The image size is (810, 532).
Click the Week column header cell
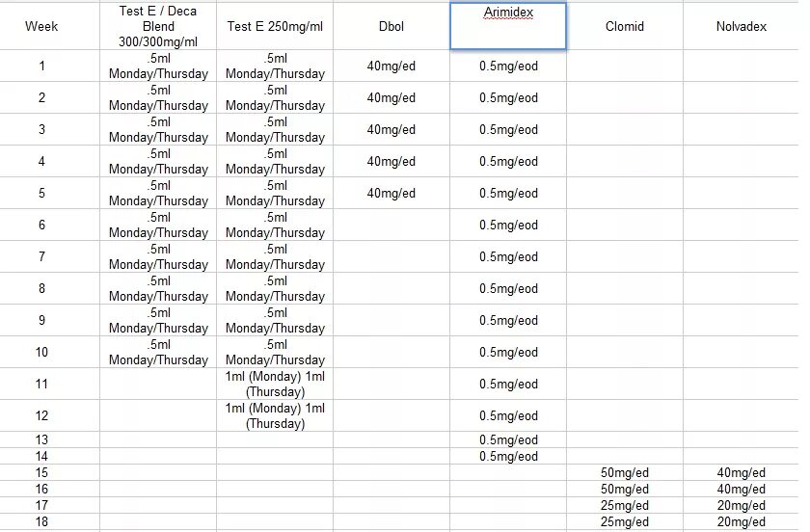(41, 26)
